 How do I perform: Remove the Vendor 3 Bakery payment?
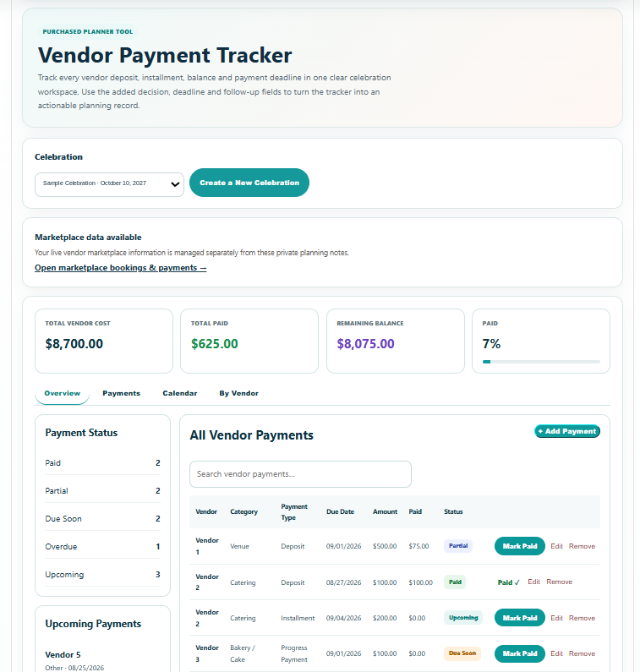point(582,653)
